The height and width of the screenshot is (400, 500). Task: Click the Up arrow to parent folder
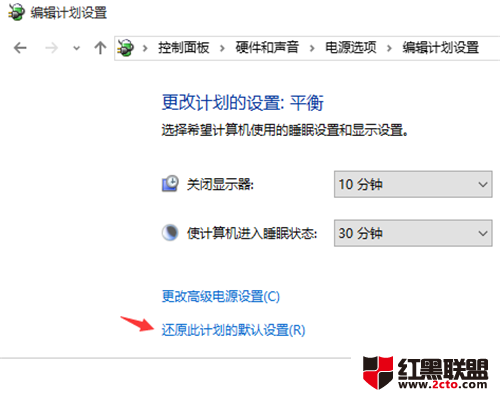(x=100, y=48)
